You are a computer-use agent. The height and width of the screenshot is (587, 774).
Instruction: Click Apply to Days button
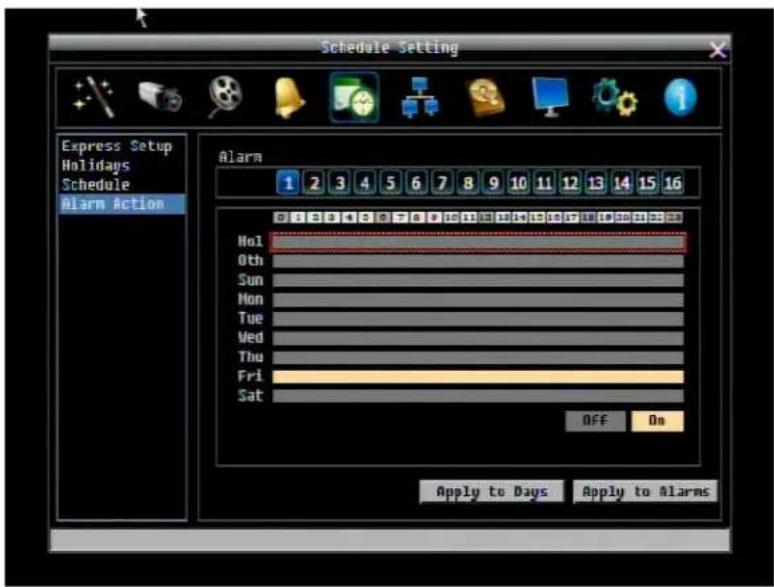click(492, 492)
